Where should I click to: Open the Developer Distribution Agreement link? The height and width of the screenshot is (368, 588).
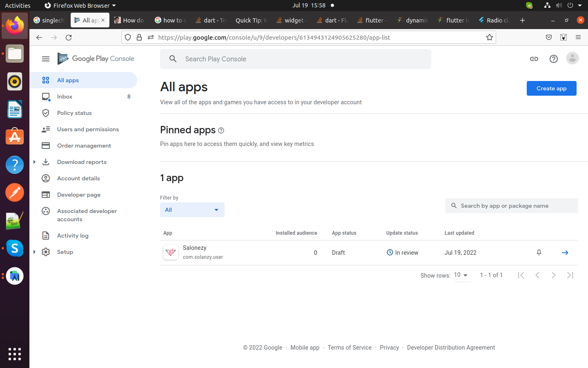click(451, 348)
